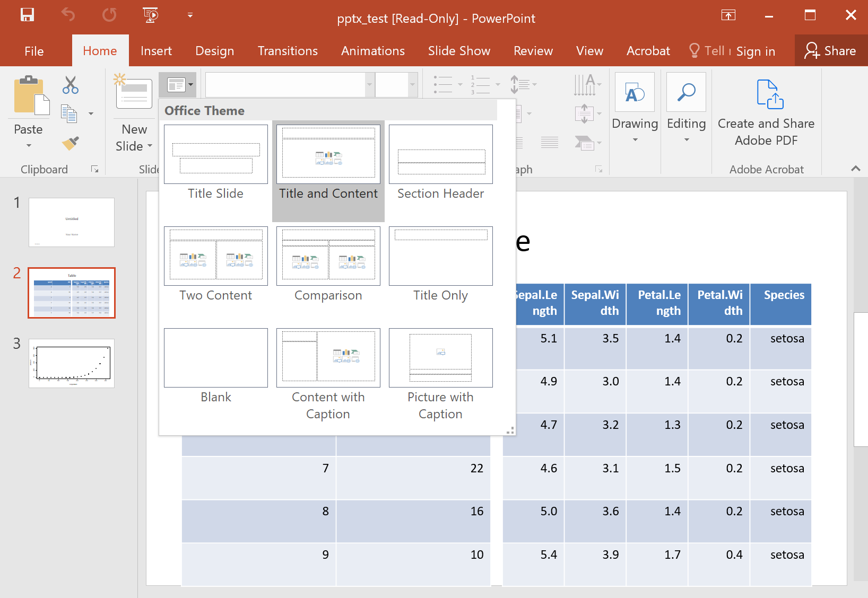Viewport: 868px width, 598px height.
Task: Switch to the Insert tab
Action: coord(156,51)
